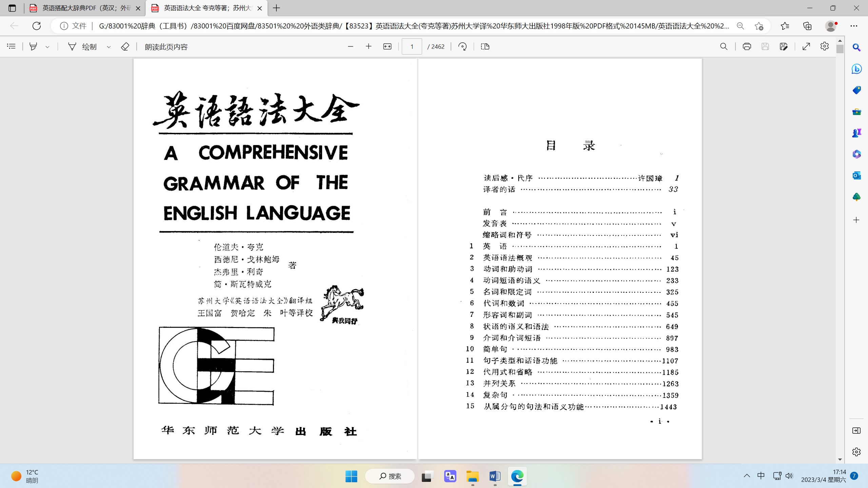Viewport: 868px width, 488px height.
Task: Open Collections panel
Action: [x=807, y=26]
